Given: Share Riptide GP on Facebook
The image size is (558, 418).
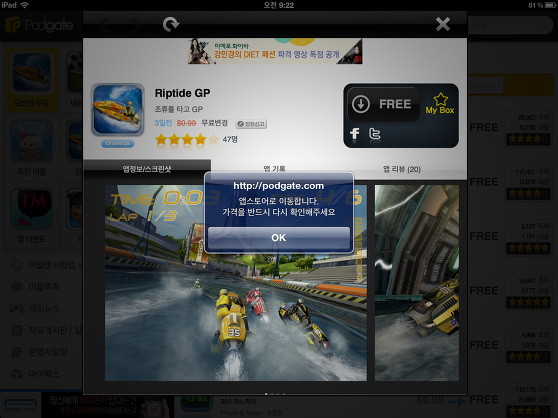Looking at the screenshot, I should [x=354, y=134].
